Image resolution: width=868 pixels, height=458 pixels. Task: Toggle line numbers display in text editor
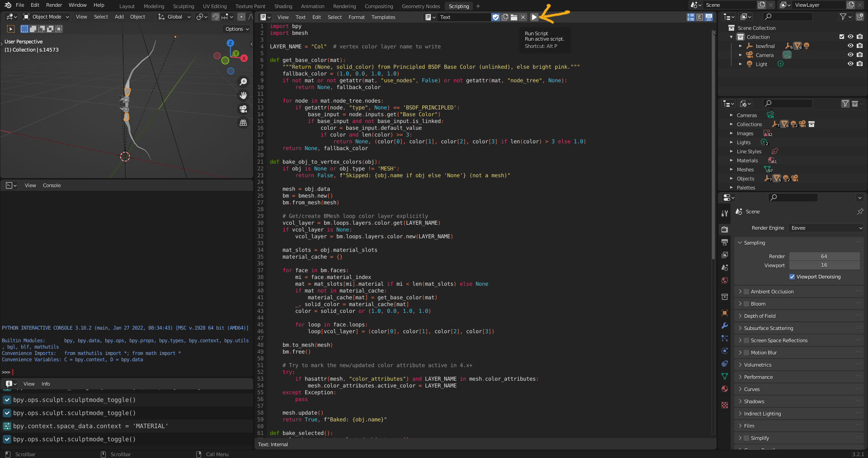pos(691,17)
